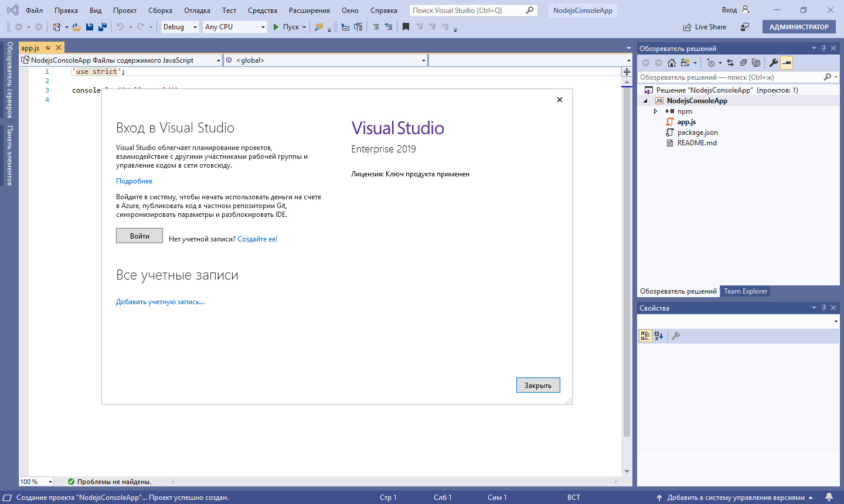Click the Visual Studio search field
The height and width of the screenshot is (504, 844).
point(473,11)
